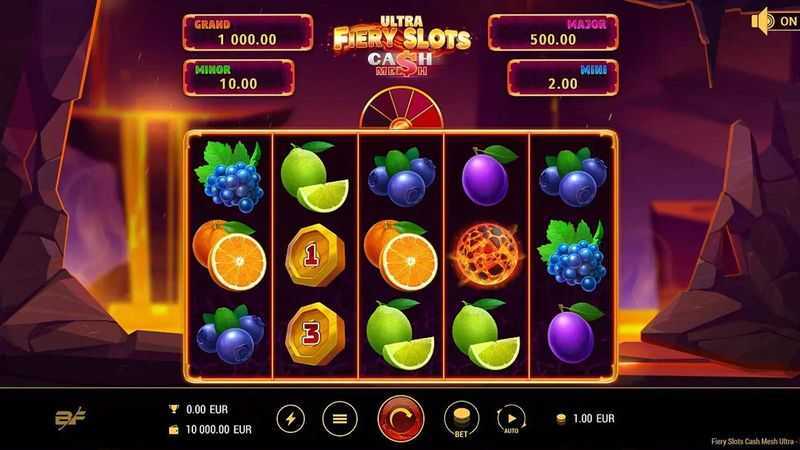The width and height of the screenshot is (800, 450).
Task: Click the fiery lava ball symbol
Action: [x=486, y=255]
